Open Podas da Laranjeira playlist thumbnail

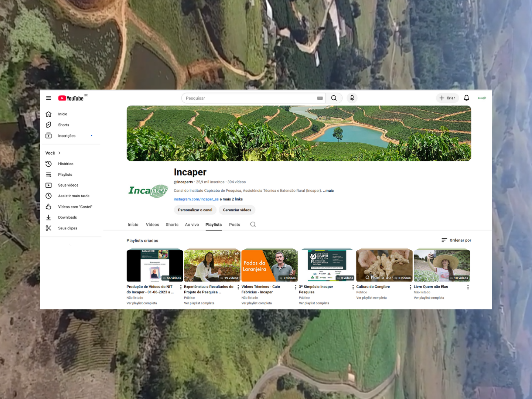click(270, 266)
